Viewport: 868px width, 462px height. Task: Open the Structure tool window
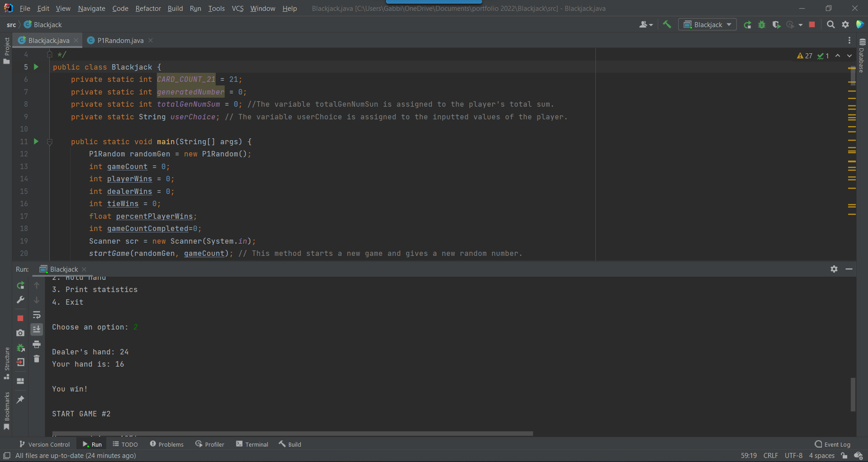[7, 363]
